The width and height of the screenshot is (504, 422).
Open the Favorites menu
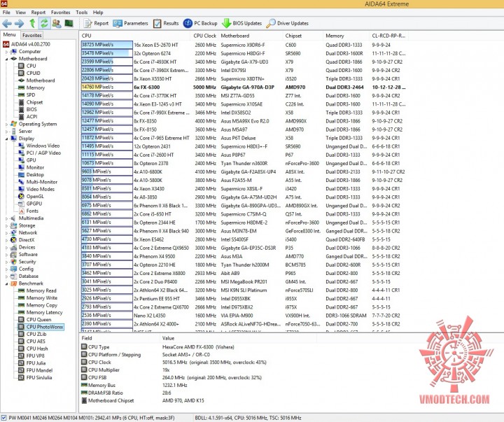(x=60, y=12)
